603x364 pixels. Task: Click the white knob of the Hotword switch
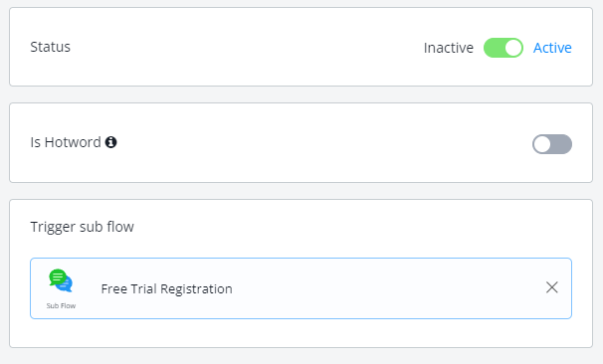(x=542, y=144)
